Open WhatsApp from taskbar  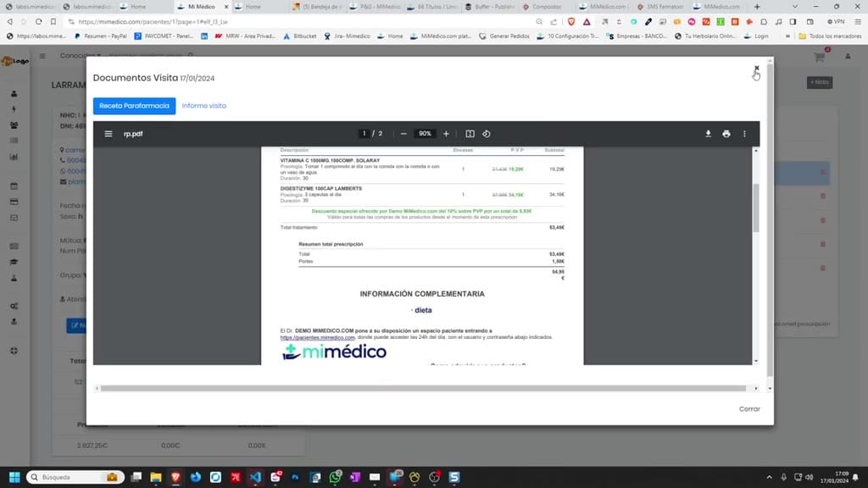335,477
